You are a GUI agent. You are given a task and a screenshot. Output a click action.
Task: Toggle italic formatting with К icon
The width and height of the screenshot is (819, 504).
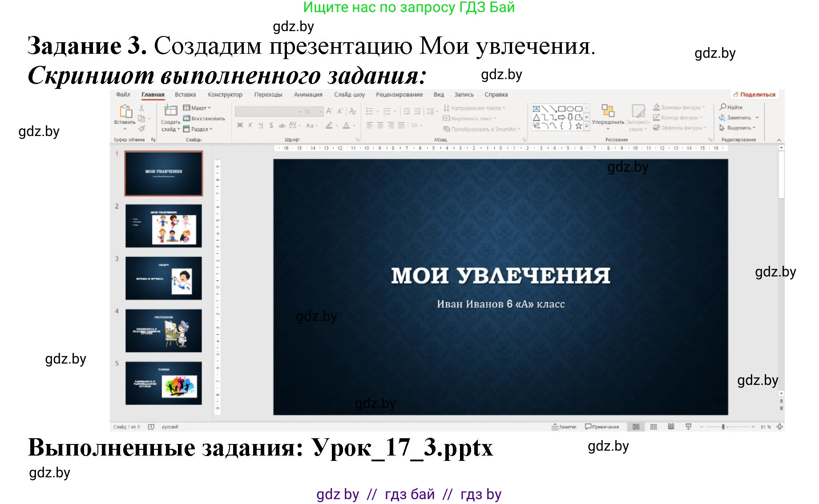tap(250, 125)
